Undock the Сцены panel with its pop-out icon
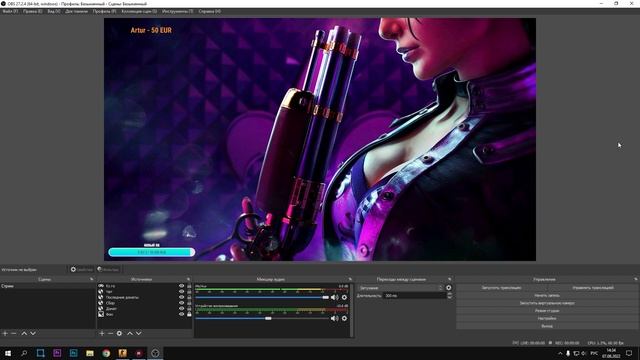This screenshot has width=640, height=360. click(x=91, y=279)
